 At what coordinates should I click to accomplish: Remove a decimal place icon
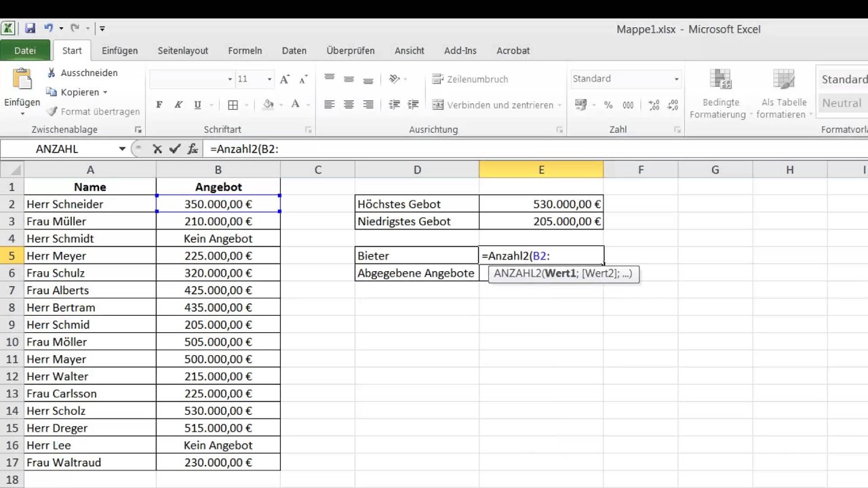click(673, 105)
